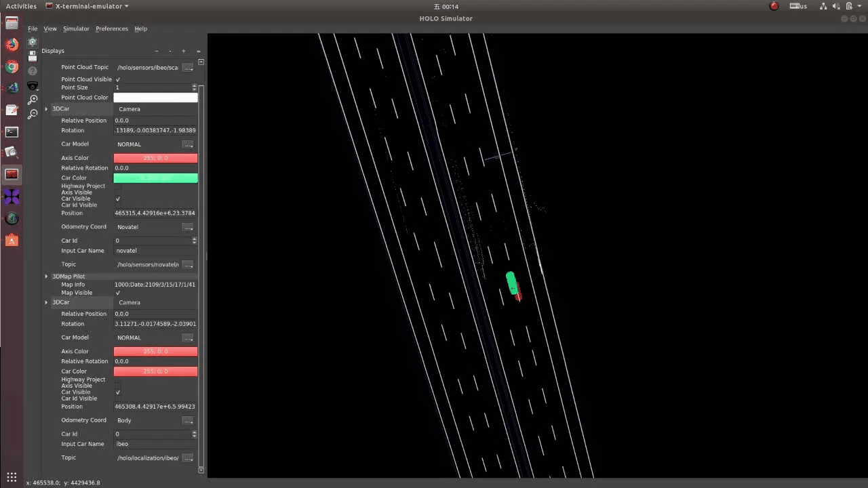Click the zoom in magnifier tool
This screenshot has height=488, width=868.
pos(33,100)
